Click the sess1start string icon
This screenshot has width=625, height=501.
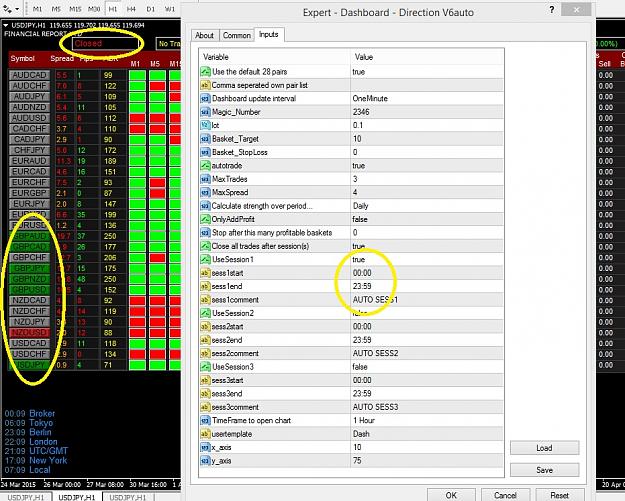click(x=205, y=273)
